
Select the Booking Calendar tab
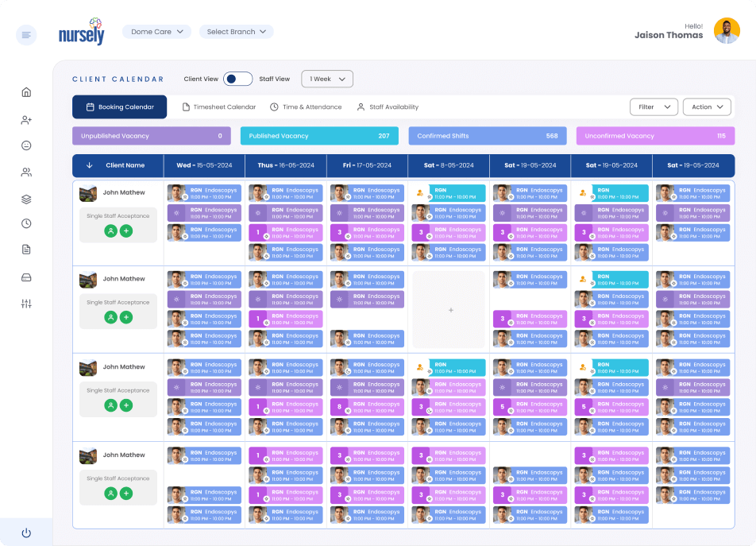pos(120,107)
